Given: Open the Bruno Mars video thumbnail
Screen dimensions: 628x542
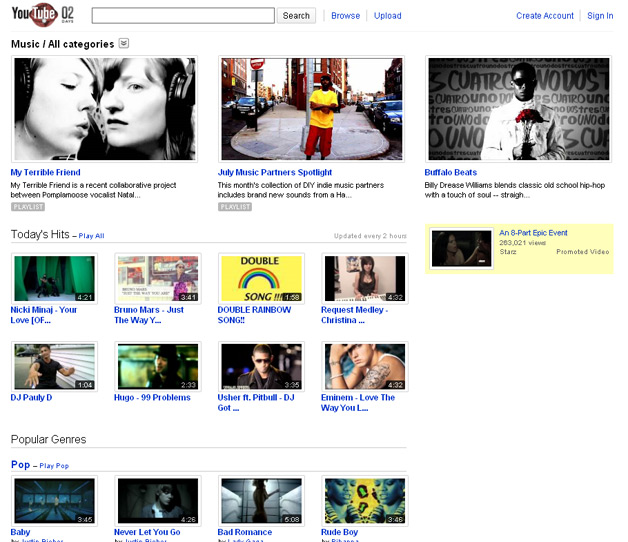Looking at the screenshot, I should pyautogui.click(x=158, y=278).
